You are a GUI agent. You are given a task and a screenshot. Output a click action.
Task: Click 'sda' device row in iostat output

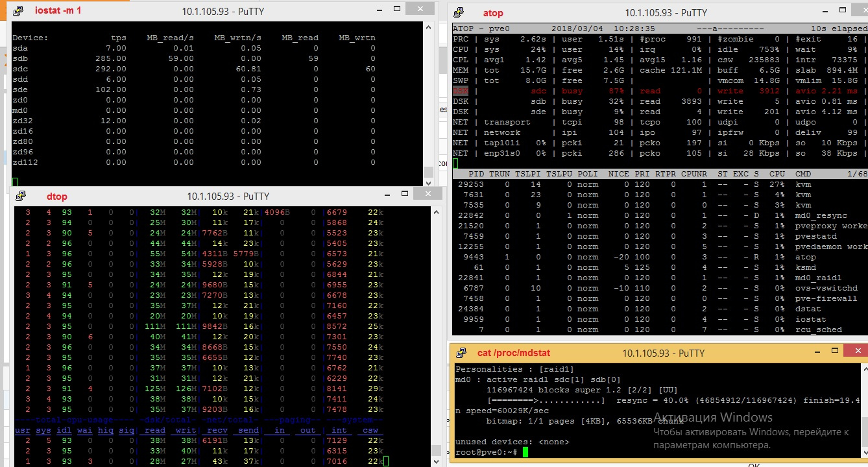pos(194,48)
